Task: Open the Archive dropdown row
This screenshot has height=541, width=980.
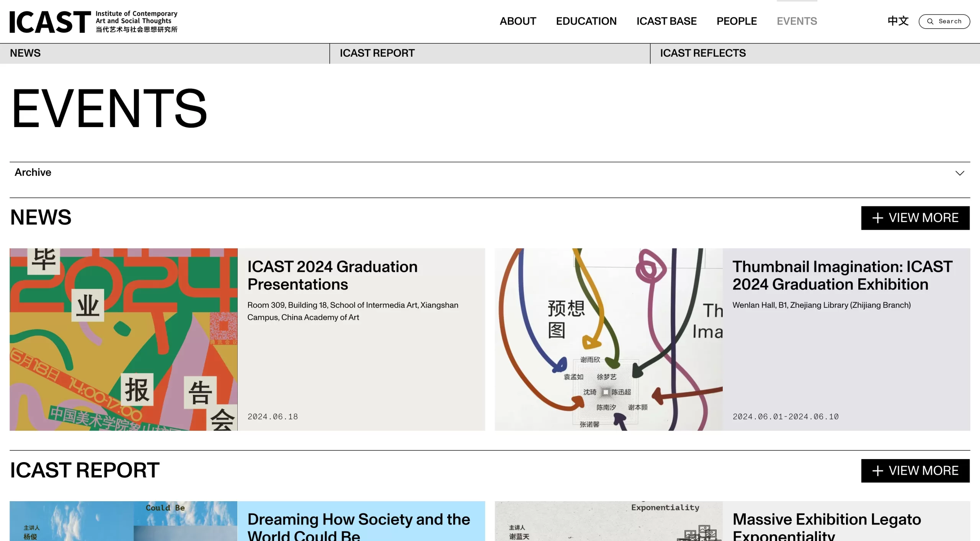Action: (490, 173)
